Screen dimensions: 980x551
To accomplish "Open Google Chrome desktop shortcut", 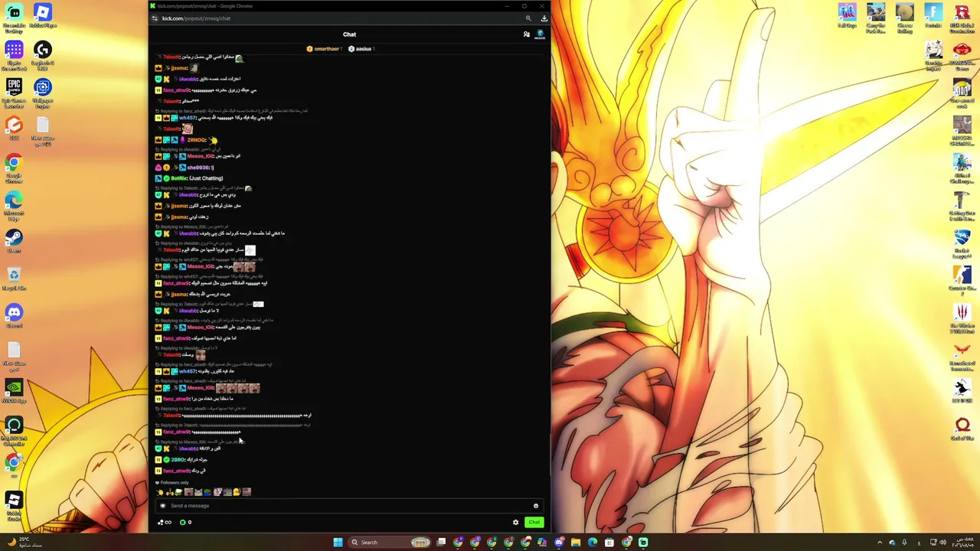I will click(x=14, y=168).
